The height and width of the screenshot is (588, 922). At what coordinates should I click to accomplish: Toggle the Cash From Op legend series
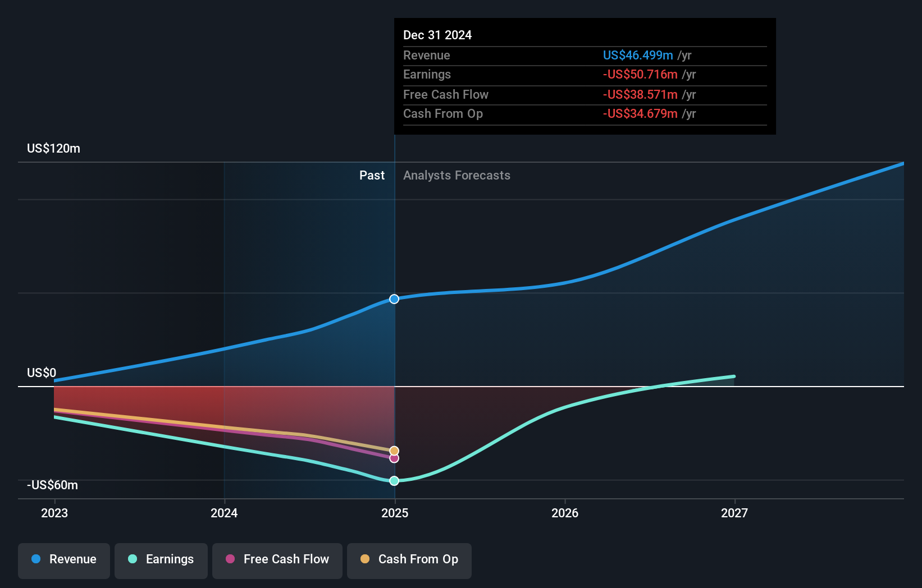tap(409, 561)
